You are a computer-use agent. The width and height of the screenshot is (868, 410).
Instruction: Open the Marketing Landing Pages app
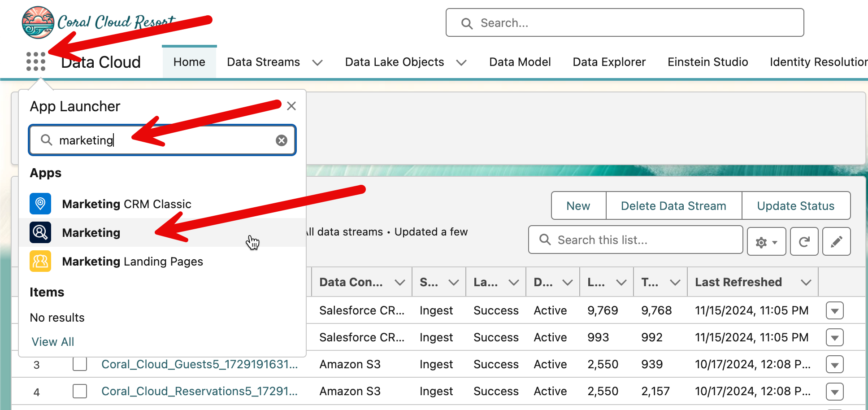132,262
